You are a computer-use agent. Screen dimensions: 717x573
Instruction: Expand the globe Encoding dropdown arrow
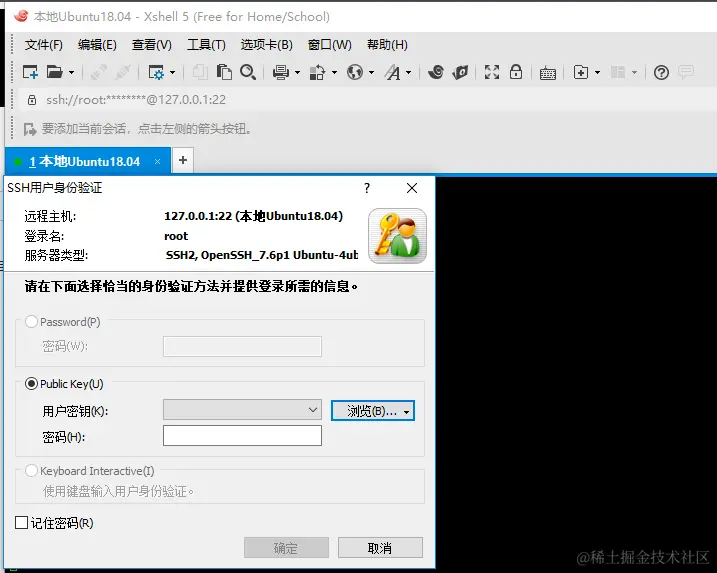click(371, 72)
